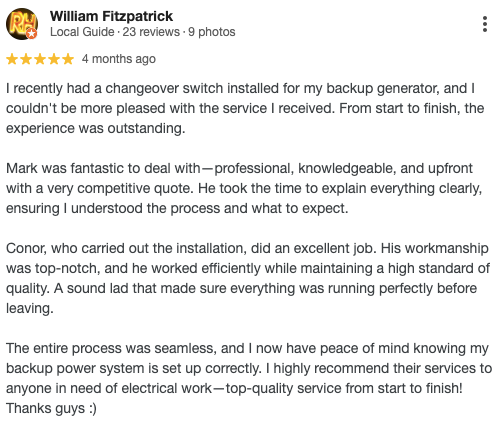Open William Fitzpatrick's profile avatar
The width and height of the screenshot is (504, 434).
pyautogui.click(x=22, y=24)
